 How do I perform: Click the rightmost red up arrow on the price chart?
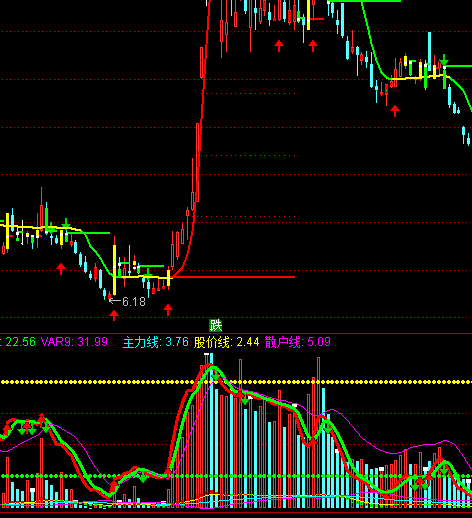[x=395, y=111]
